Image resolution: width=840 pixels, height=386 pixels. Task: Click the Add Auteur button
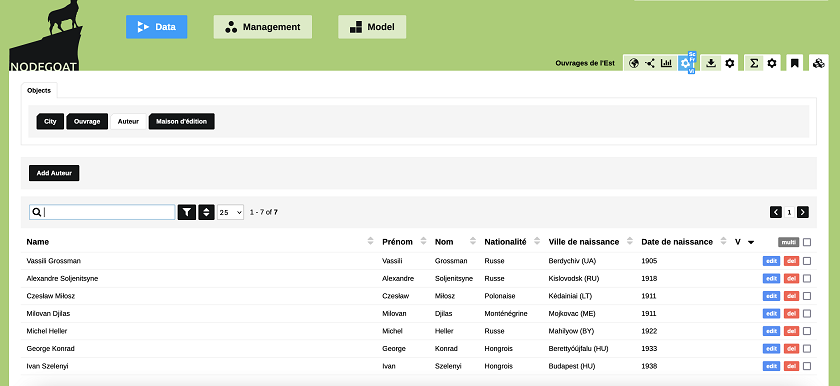click(x=54, y=173)
